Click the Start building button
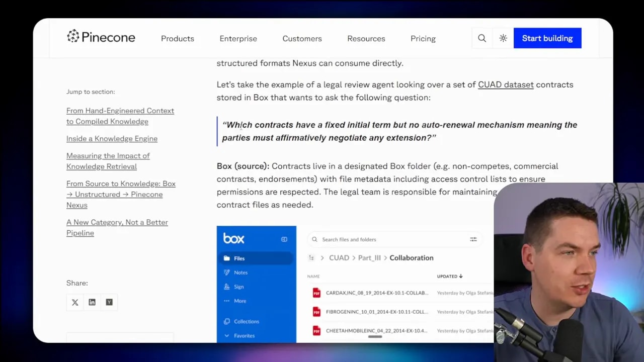Screen dimensions: 644x362 tap(547, 38)
